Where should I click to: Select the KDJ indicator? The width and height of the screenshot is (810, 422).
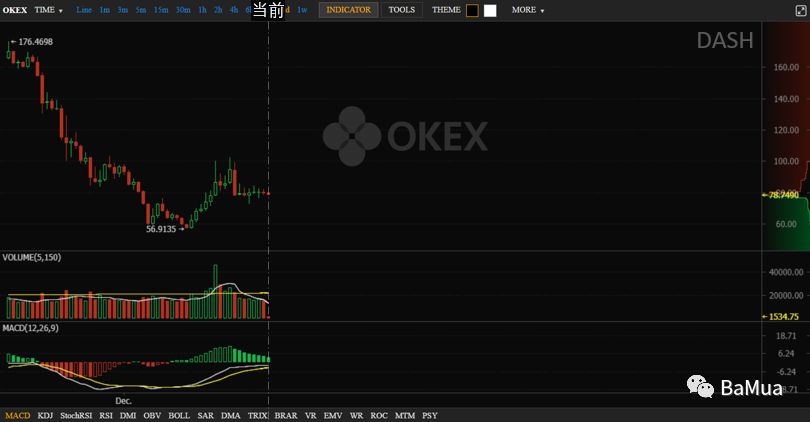[x=45, y=415]
